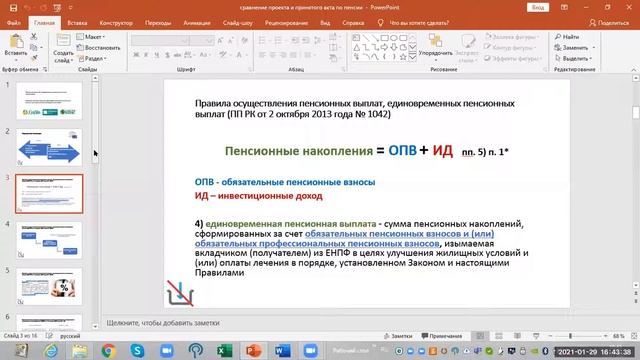
Task: Open the font name combo box
Action: [x=160, y=40]
